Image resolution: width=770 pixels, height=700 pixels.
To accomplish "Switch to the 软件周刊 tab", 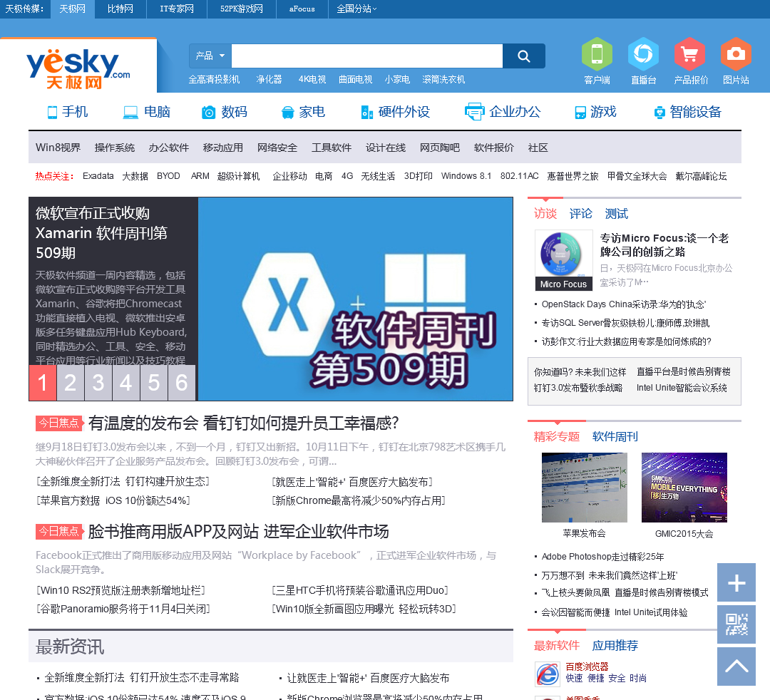I will (x=615, y=436).
